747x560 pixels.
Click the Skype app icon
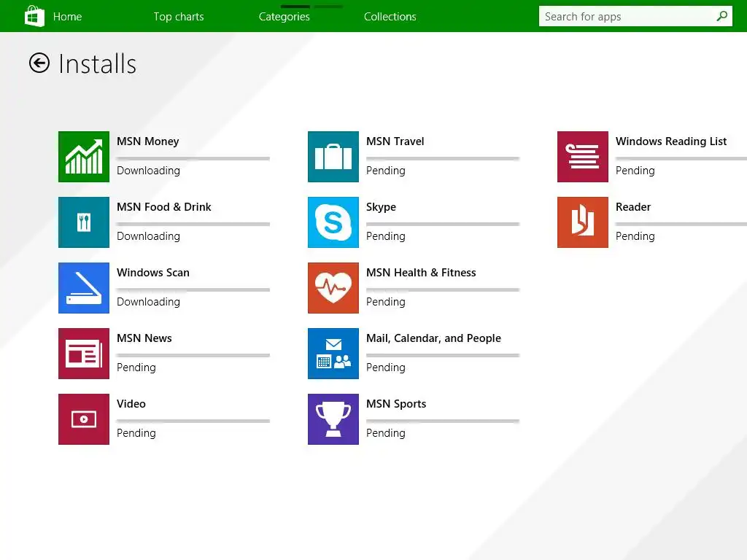click(333, 222)
